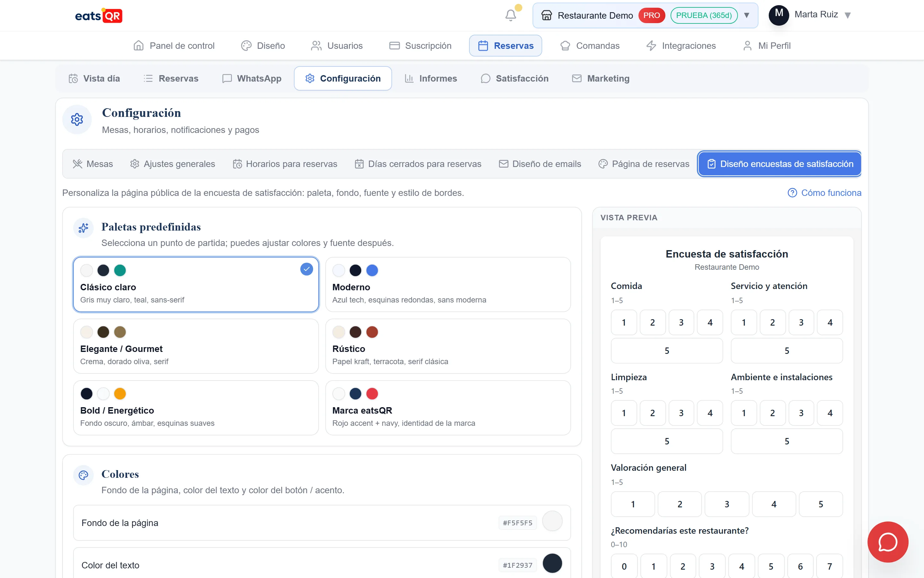Click the store icon beside Restaurante Demo
Screen dimensions: 924x578
(x=546, y=15)
